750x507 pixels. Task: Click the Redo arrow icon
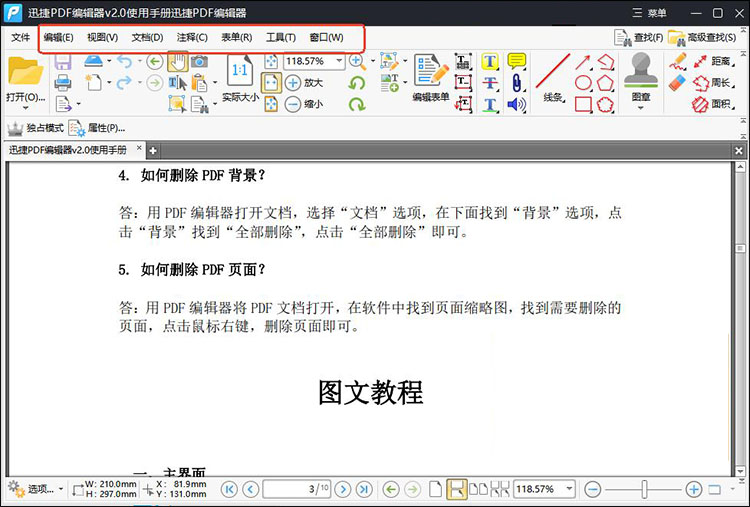(124, 82)
